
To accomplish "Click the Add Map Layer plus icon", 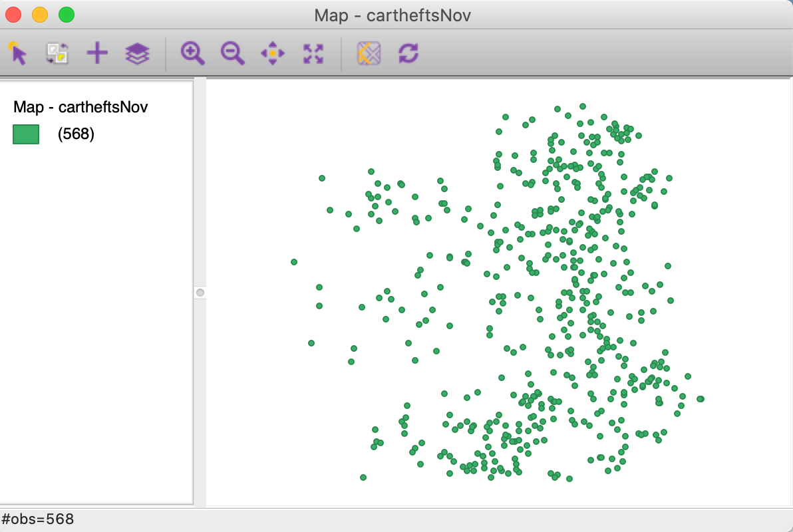I will [97, 53].
